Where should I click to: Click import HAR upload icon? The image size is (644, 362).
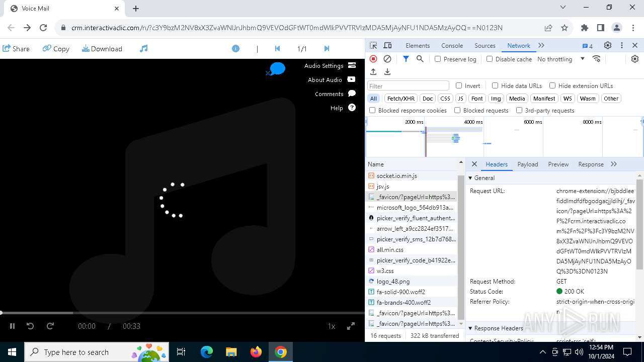373,72
